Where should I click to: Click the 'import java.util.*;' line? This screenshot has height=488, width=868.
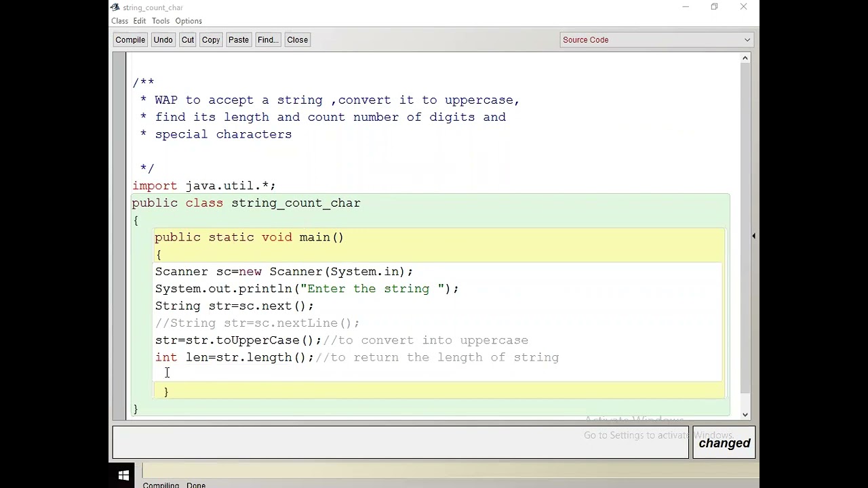click(x=204, y=186)
